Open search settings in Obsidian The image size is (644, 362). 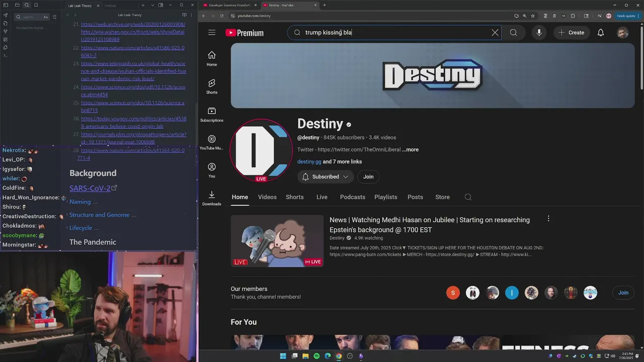tap(54, 17)
